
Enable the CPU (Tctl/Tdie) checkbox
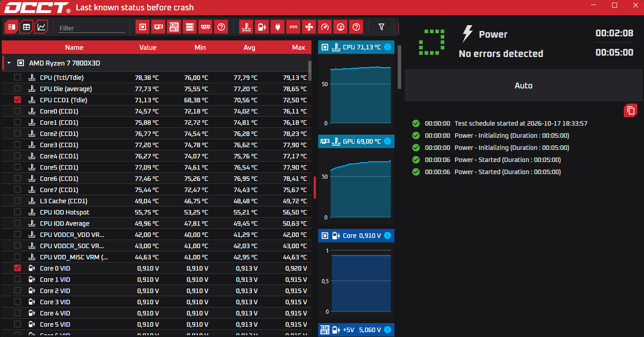(x=18, y=77)
